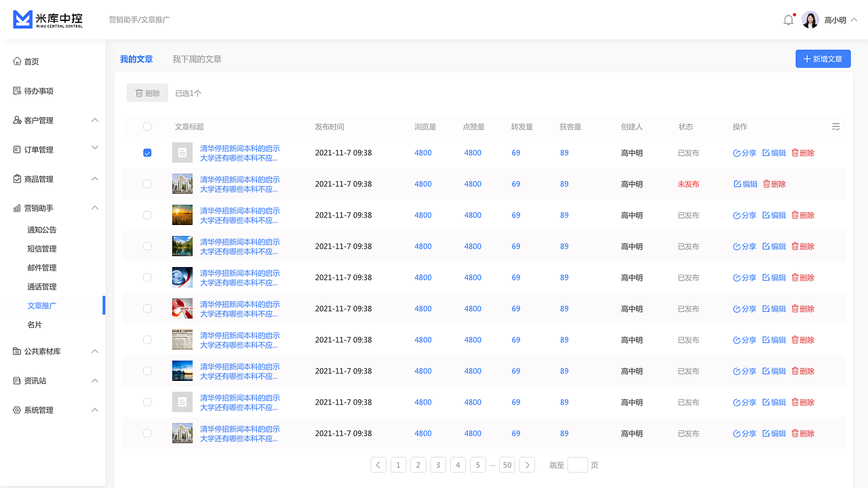This screenshot has height=488, width=868.
Task: Expand the 系统管理 menu chevron
Action: pos(95,410)
